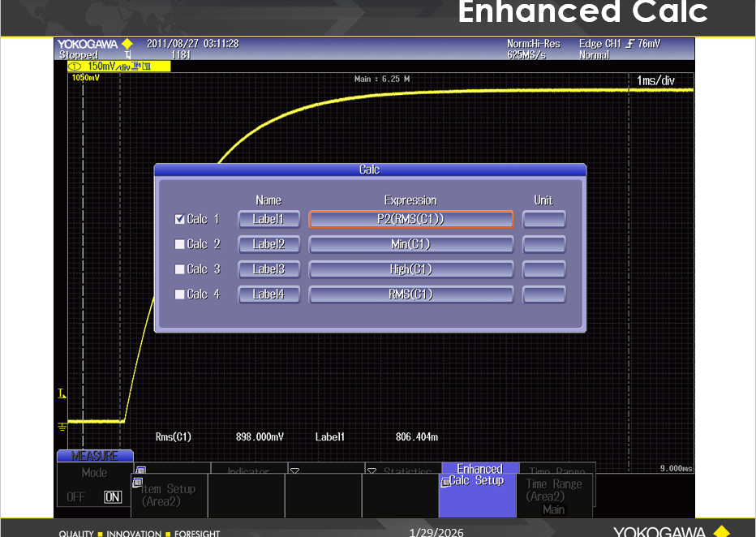Select the Item Setup (Area2) soft key
Viewport: 756px width, 537px height.
tap(169, 495)
